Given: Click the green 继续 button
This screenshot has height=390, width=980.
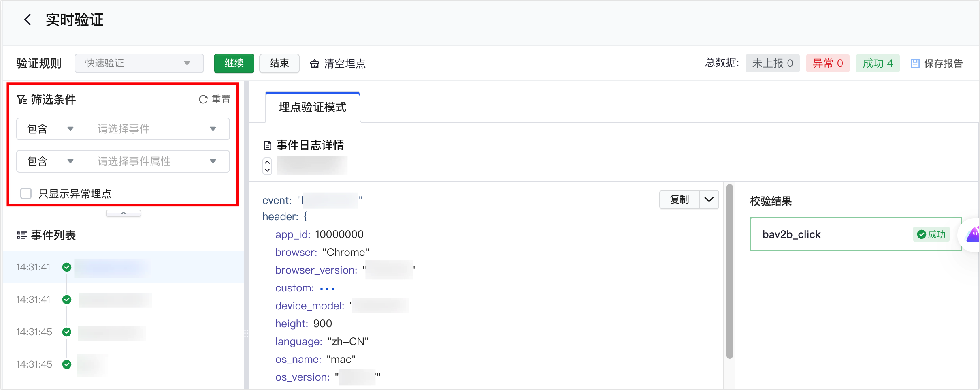Looking at the screenshot, I should (234, 63).
